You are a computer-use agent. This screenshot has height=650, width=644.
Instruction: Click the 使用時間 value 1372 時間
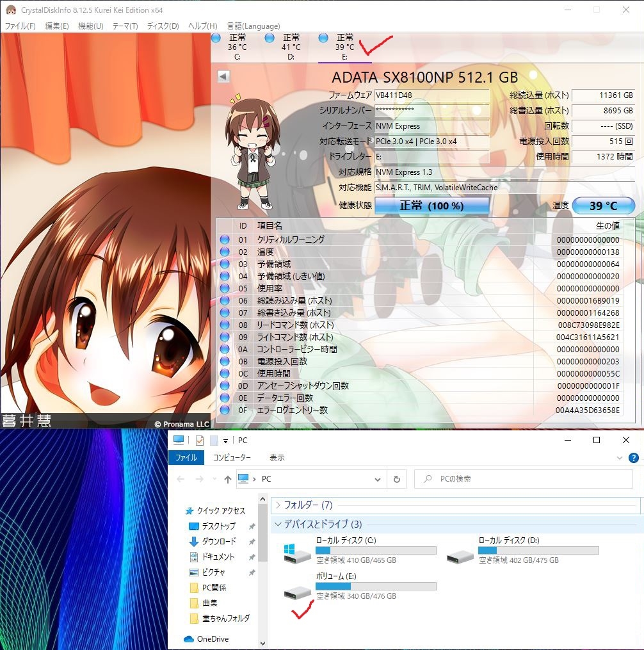tap(603, 157)
